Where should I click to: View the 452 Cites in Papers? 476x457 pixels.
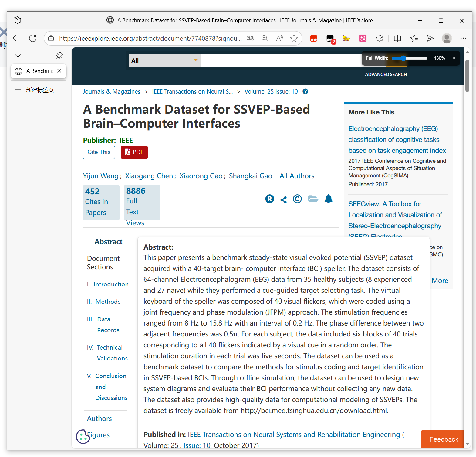[101, 202]
